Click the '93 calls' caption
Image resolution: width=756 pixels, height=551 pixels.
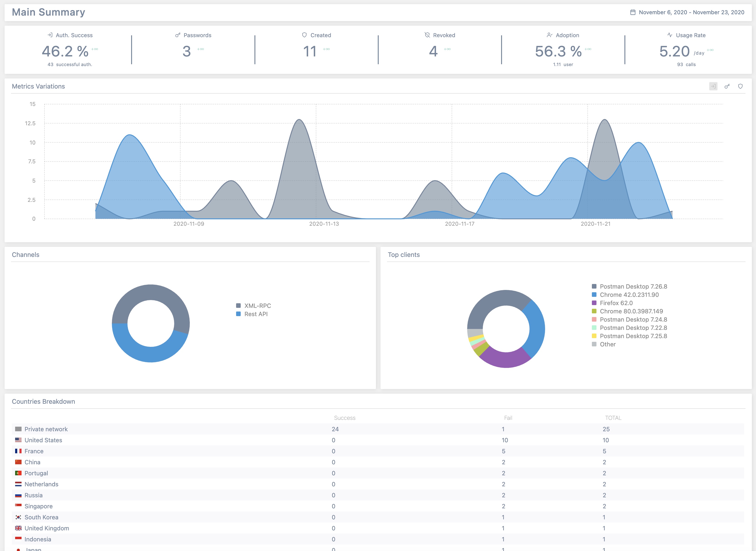(686, 64)
